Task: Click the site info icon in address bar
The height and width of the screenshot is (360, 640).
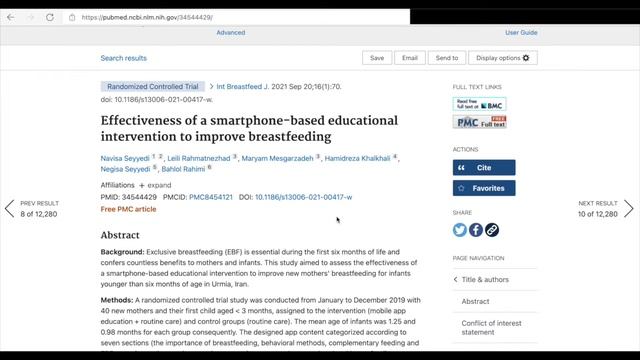Action: pyautogui.click(x=72, y=18)
